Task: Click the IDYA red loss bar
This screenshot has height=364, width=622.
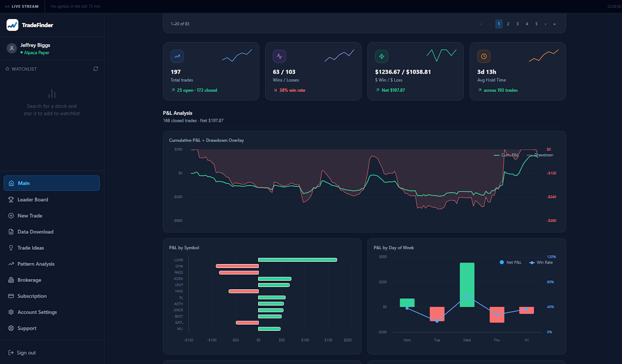Action: [x=237, y=266]
